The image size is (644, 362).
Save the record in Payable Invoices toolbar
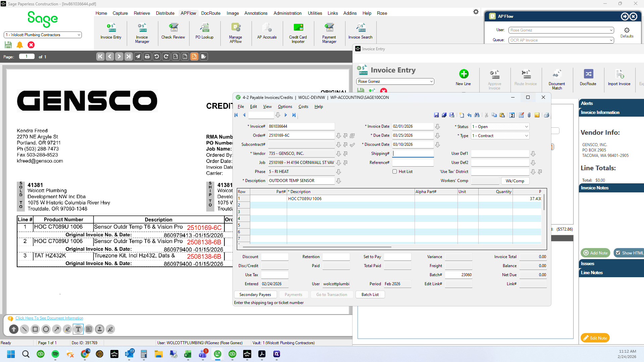[x=436, y=115]
